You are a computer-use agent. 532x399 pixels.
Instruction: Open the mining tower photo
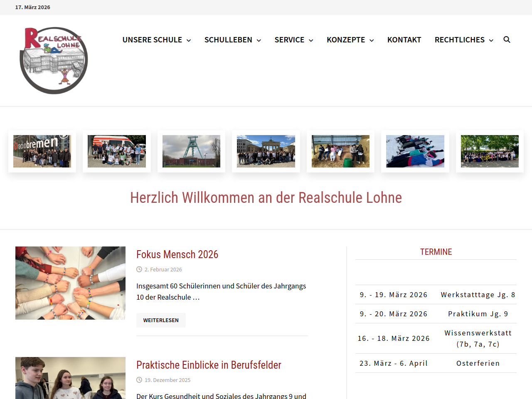191,151
